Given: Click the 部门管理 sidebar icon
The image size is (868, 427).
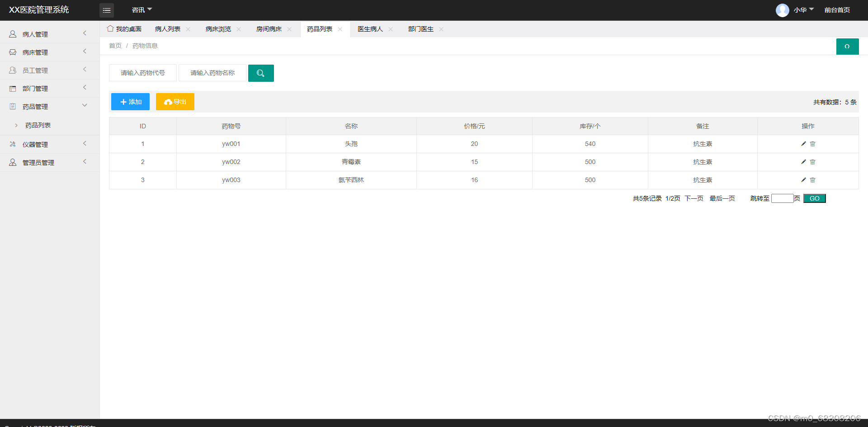Looking at the screenshot, I should click(13, 89).
